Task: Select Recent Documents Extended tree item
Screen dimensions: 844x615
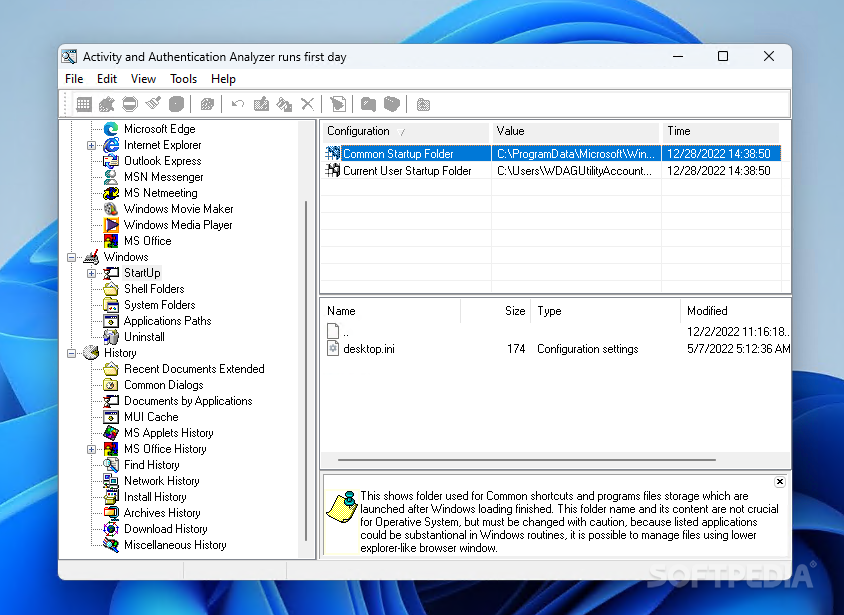Action: (x=194, y=369)
